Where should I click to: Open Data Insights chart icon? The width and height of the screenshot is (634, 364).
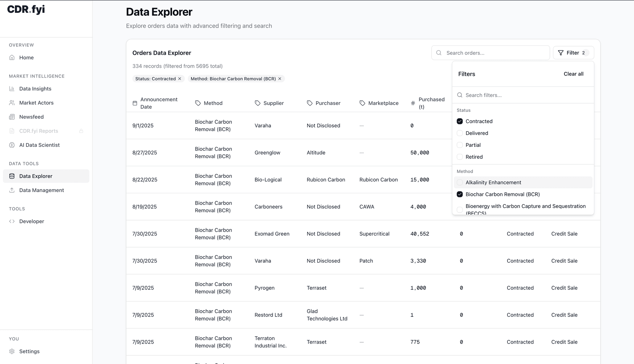coord(12,88)
